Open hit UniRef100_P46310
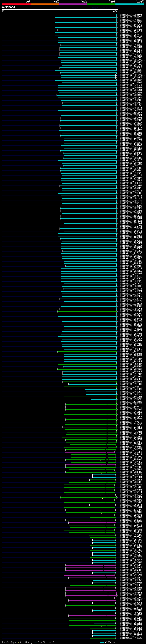This screenshot has height=644, width=146. (x=131, y=20)
